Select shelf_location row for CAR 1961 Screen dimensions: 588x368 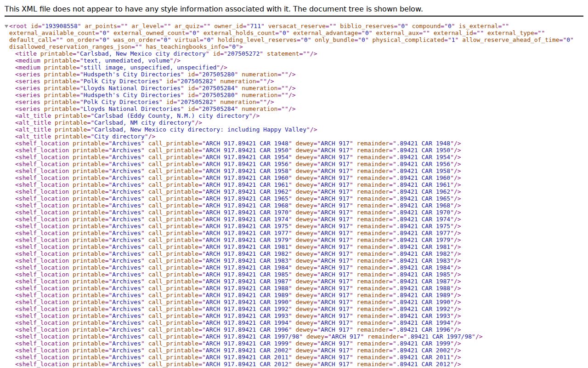tap(238, 185)
